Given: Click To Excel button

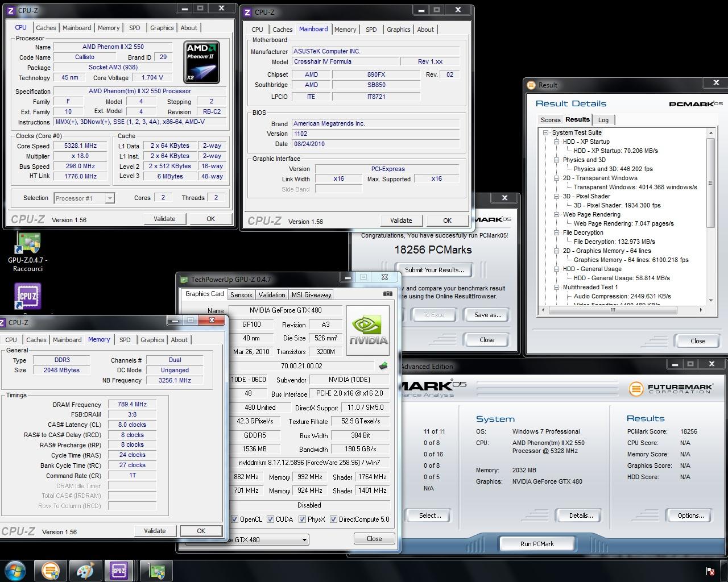Looking at the screenshot, I should point(434,315).
